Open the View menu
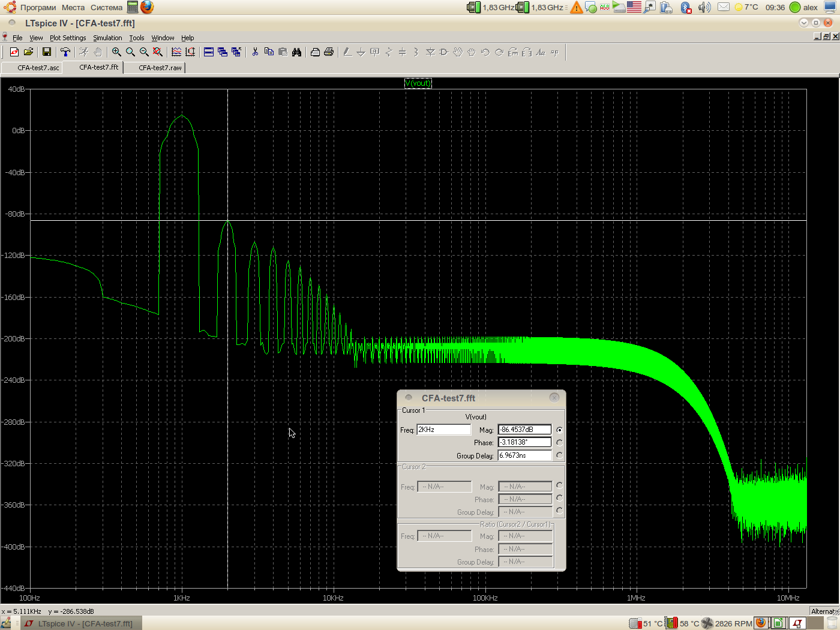This screenshot has height=630, width=840. pyautogui.click(x=36, y=38)
